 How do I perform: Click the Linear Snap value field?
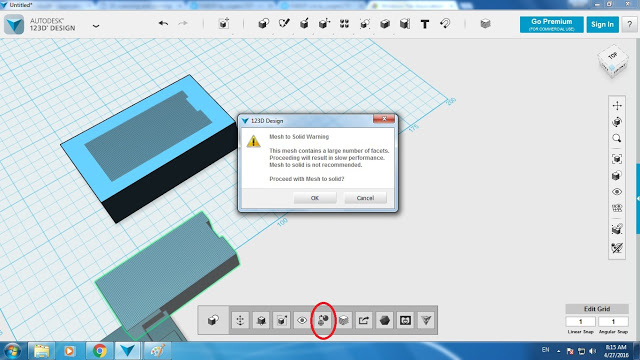click(580, 322)
